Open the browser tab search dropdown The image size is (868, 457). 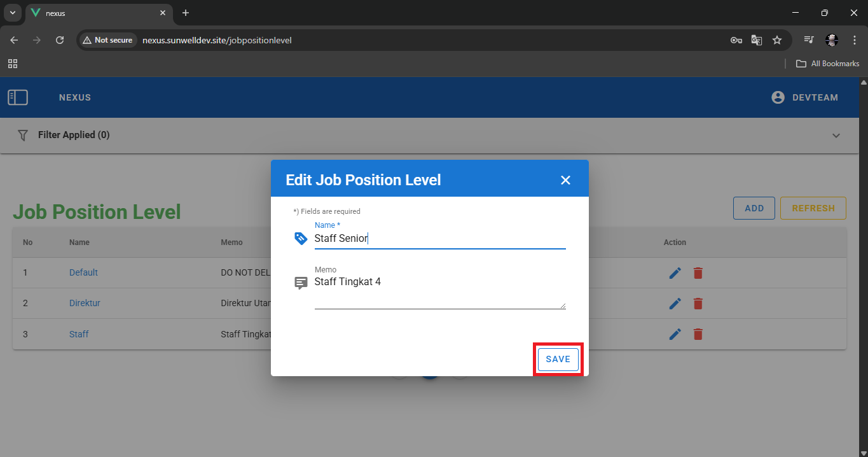12,13
